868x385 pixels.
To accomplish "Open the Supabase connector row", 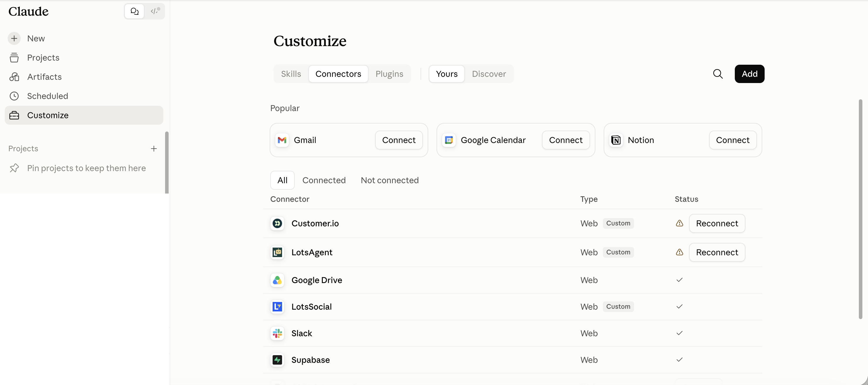I will [x=512, y=360].
